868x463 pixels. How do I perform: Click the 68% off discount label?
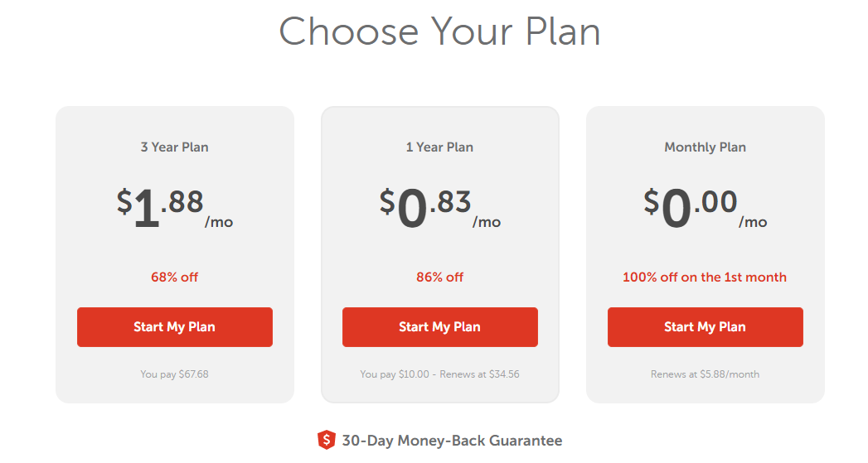[174, 277]
